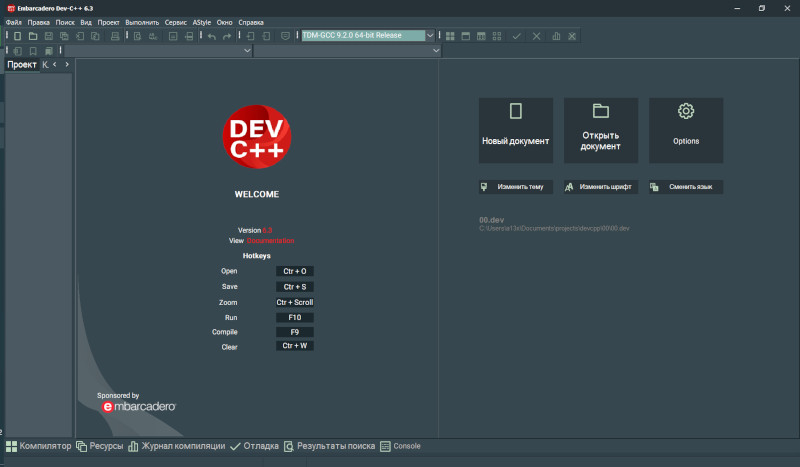
Task: Open the Правка menu
Action: click(x=39, y=22)
